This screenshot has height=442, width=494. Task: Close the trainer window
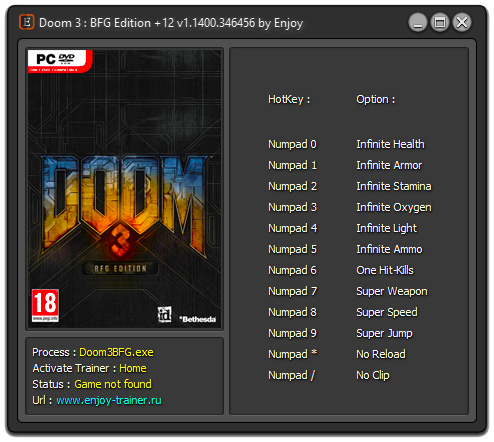click(x=462, y=23)
